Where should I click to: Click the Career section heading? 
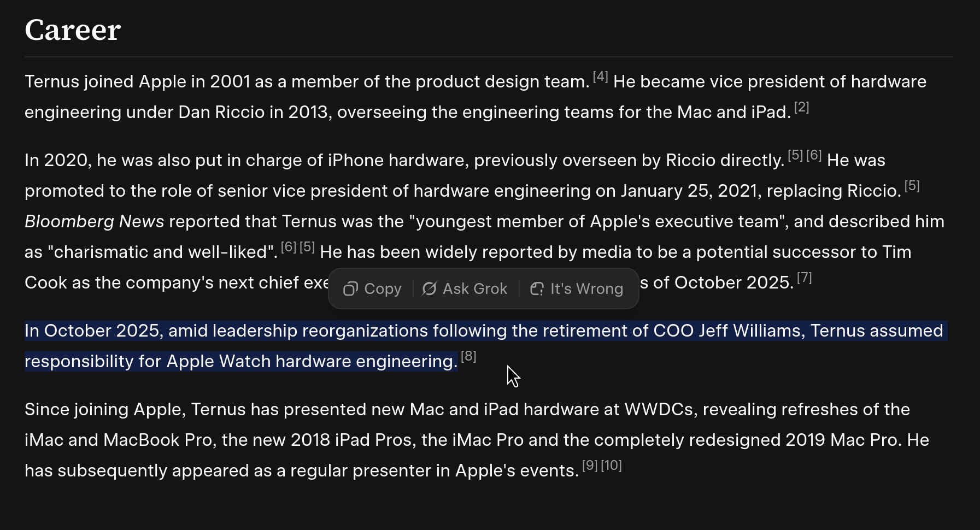(x=73, y=30)
